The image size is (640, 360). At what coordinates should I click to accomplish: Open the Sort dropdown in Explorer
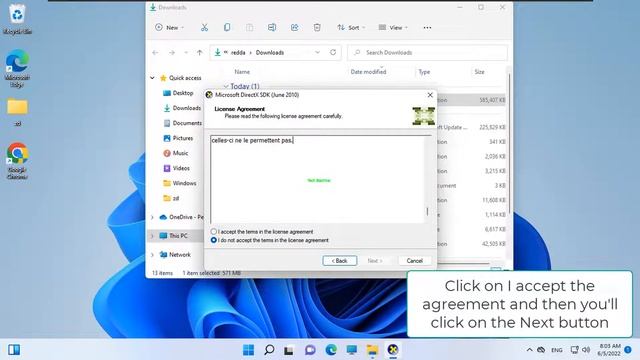pos(351,27)
